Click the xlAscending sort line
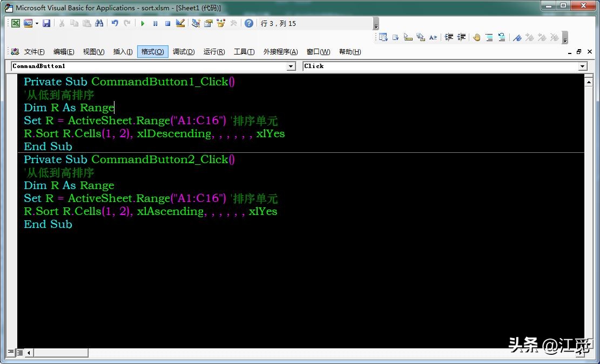 tap(150, 211)
